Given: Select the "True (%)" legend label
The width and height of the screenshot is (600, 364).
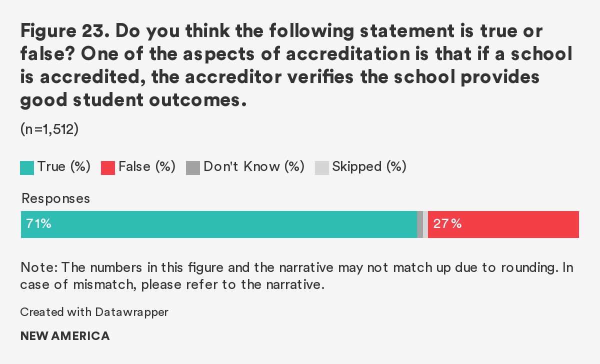Looking at the screenshot, I should point(64,167).
